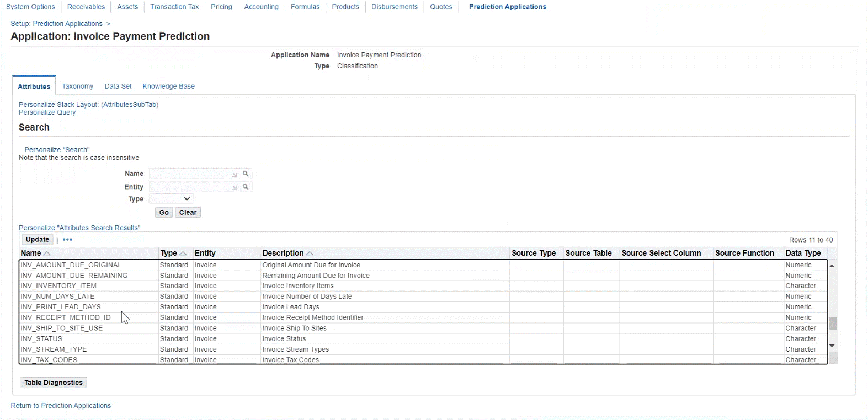The width and height of the screenshot is (868, 420).
Task: Select the INV_AMOUNT_DUE_REMAINING row name
Action: (x=74, y=276)
